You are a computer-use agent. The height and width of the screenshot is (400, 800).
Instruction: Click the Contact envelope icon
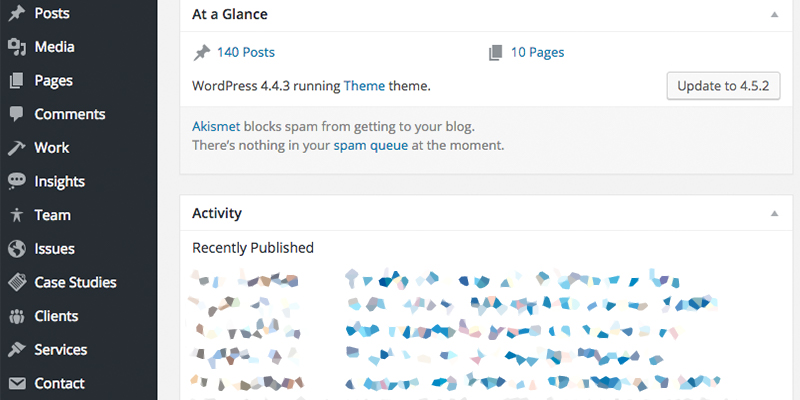click(17, 383)
